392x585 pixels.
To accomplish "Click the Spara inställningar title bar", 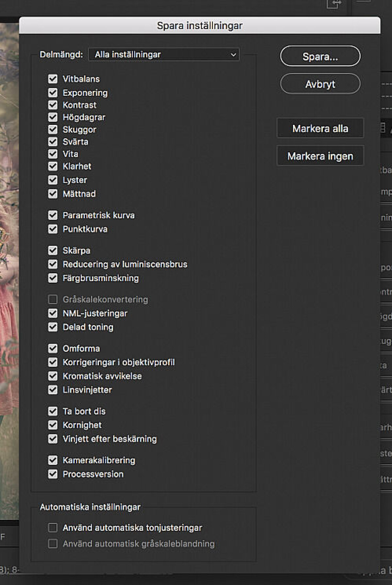I will pos(200,25).
